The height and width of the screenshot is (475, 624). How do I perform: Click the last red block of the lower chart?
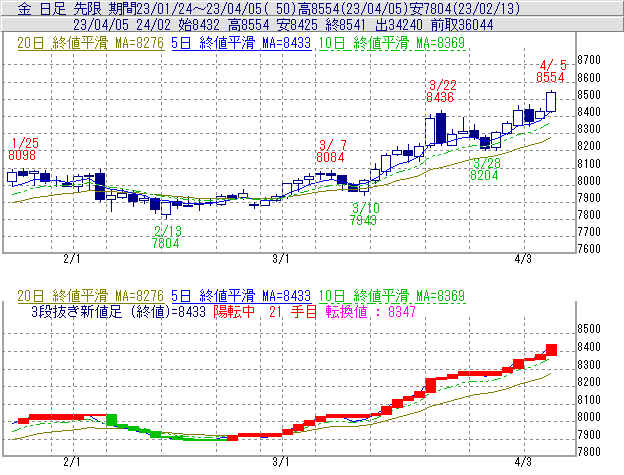(x=551, y=350)
